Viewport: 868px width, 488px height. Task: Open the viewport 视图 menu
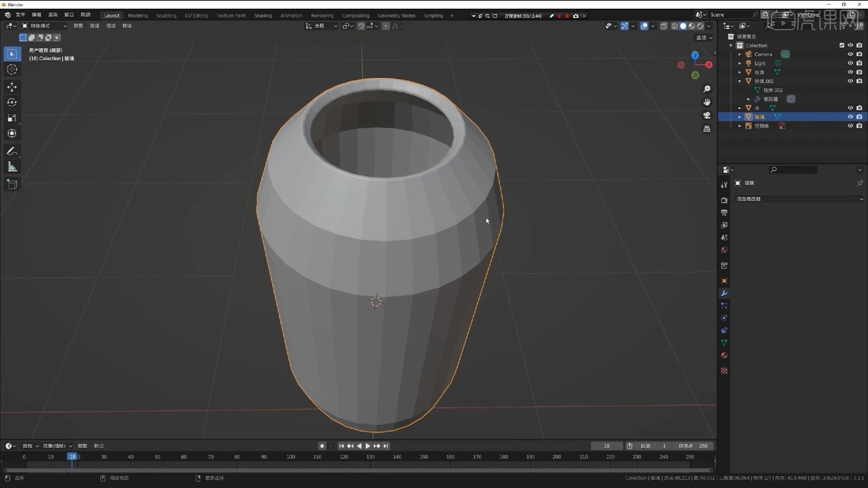click(x=78, y=26)
